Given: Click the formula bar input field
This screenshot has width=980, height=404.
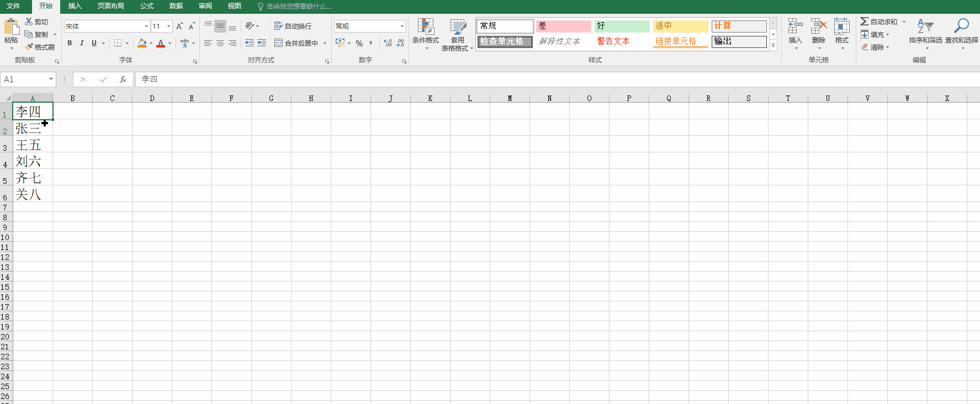Looking at the screenshot, I should tap(558, 79).
